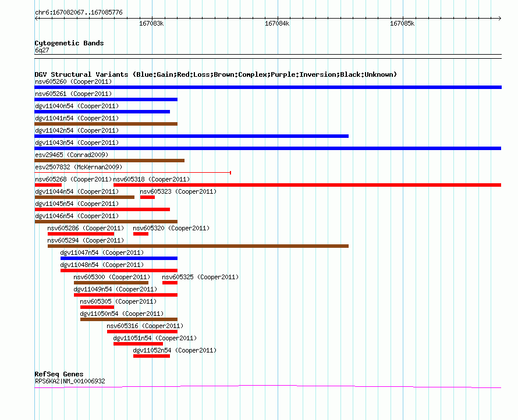
Task: Click the nsv605300 (Cooper2011) label
Action: coord(112,277)
